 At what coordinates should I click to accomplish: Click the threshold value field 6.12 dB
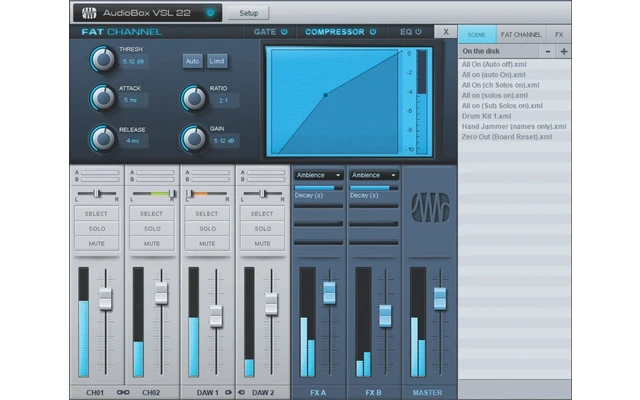click(133, 62)
